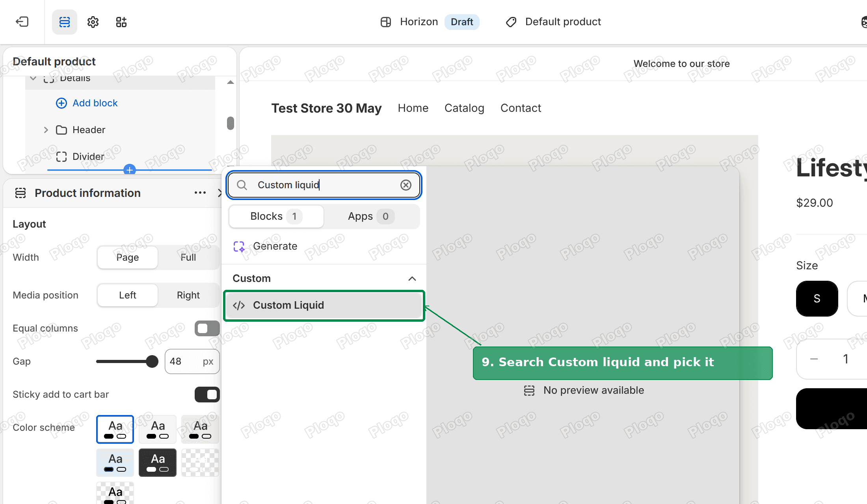Image resolution: width=867 pixels, height=504 pixels.
Task: Click the No preview available icon
Action: [x=529, y=391]
